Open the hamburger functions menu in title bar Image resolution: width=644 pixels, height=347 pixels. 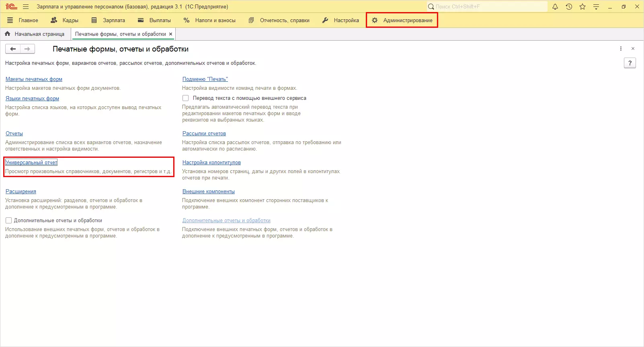(26, 7)
